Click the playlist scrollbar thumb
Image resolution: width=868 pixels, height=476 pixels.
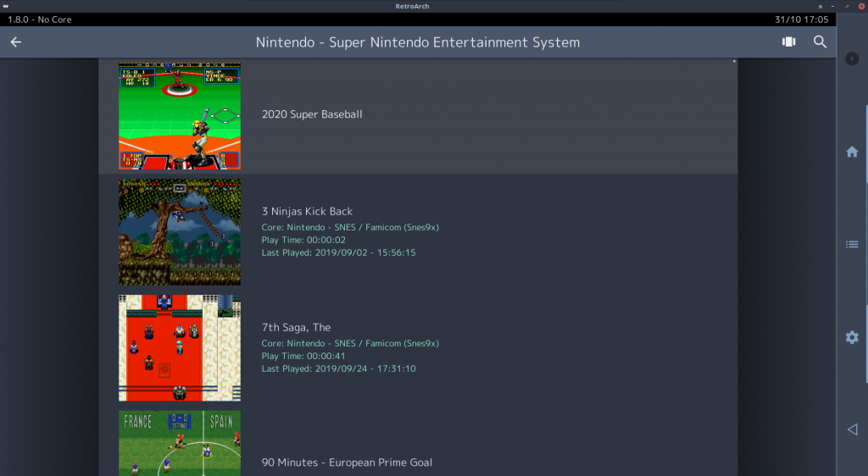click(735, 61)
